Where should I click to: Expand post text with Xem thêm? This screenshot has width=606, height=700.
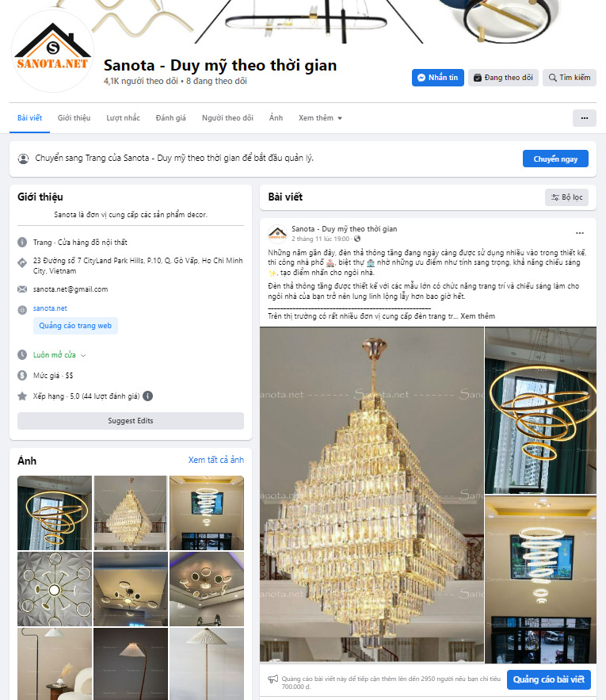tap(478, 316)
